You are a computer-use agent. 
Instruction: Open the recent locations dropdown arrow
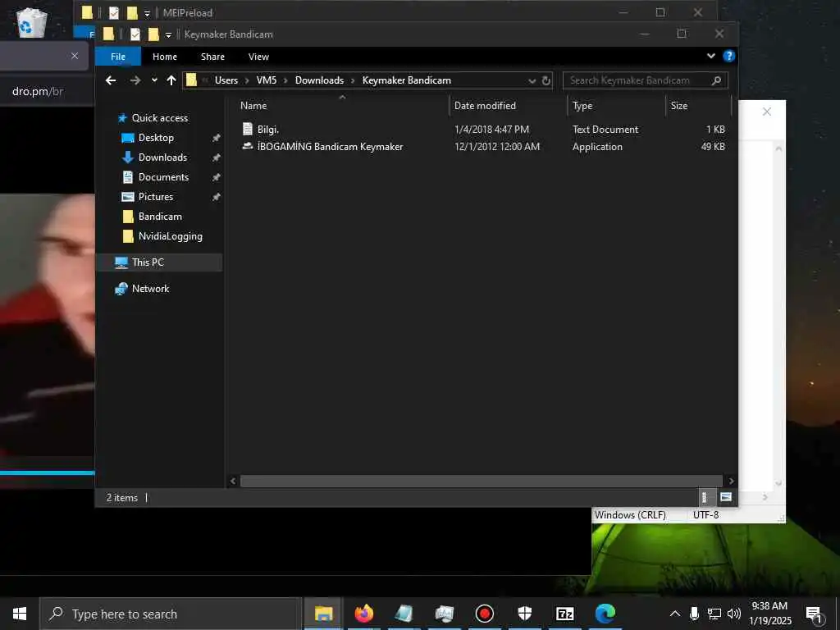pyautogui.click(x=154, y=80)
